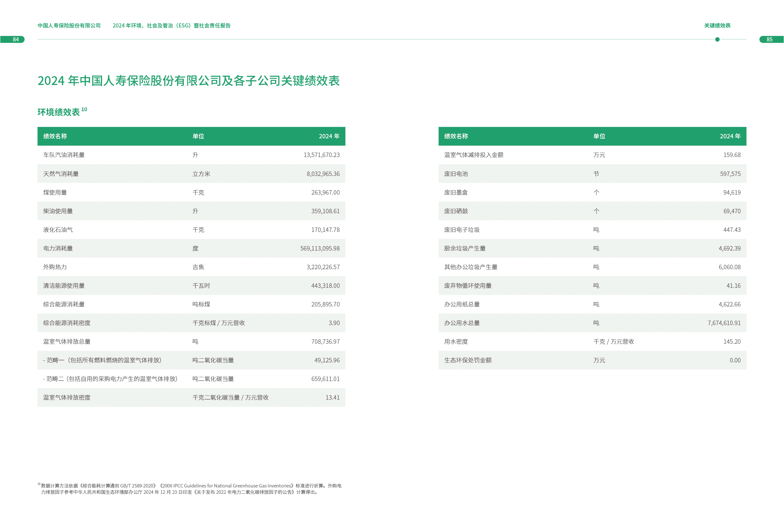Click the 关键绩效表 section label

coord(717,26)
